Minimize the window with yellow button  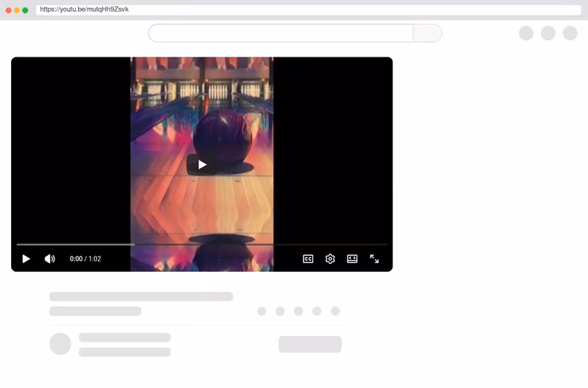(17, 10)
